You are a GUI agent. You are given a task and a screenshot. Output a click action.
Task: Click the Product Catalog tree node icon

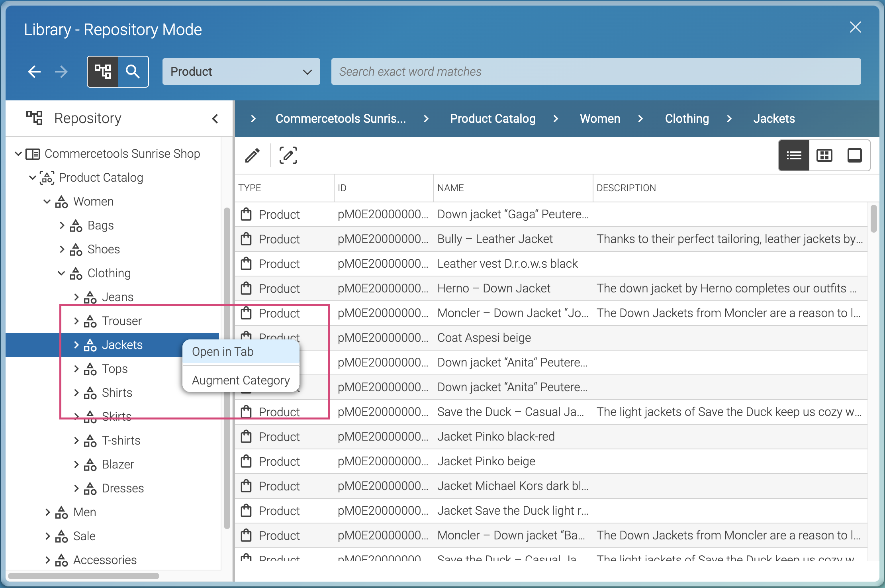[47, 178]
